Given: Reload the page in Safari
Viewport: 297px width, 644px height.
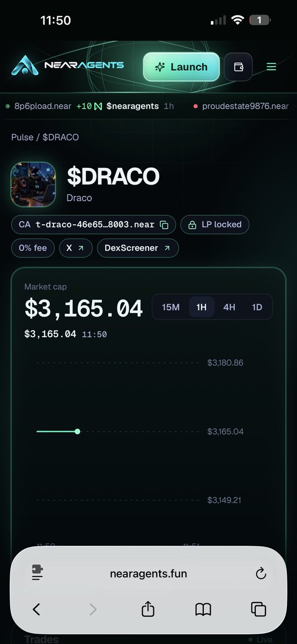Looking at the screenshot, I should (261, 574).
